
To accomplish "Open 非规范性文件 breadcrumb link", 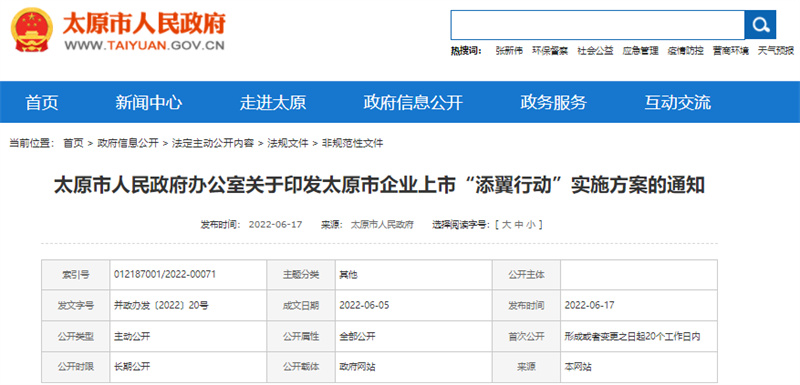I will pos(352,143).
